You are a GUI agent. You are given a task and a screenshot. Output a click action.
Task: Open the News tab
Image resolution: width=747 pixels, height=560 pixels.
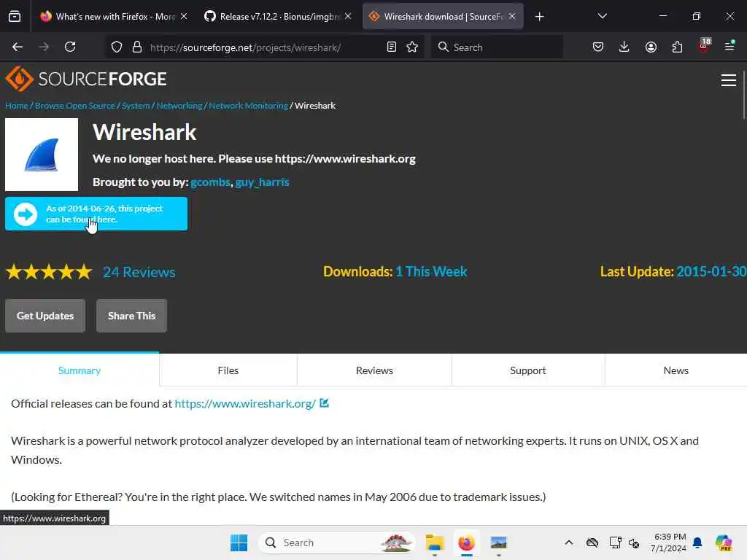(x=676, y=370)
